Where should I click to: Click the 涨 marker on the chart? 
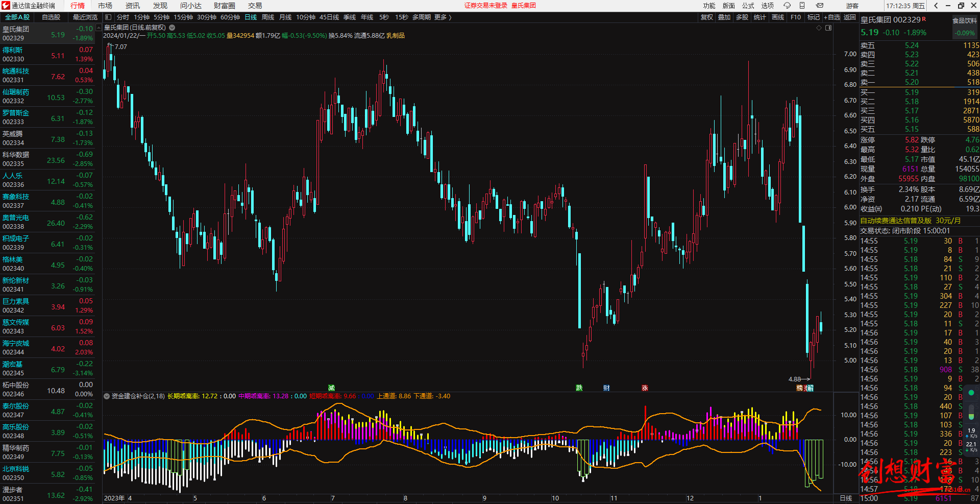pyautogui.click(x=645, y=388)
